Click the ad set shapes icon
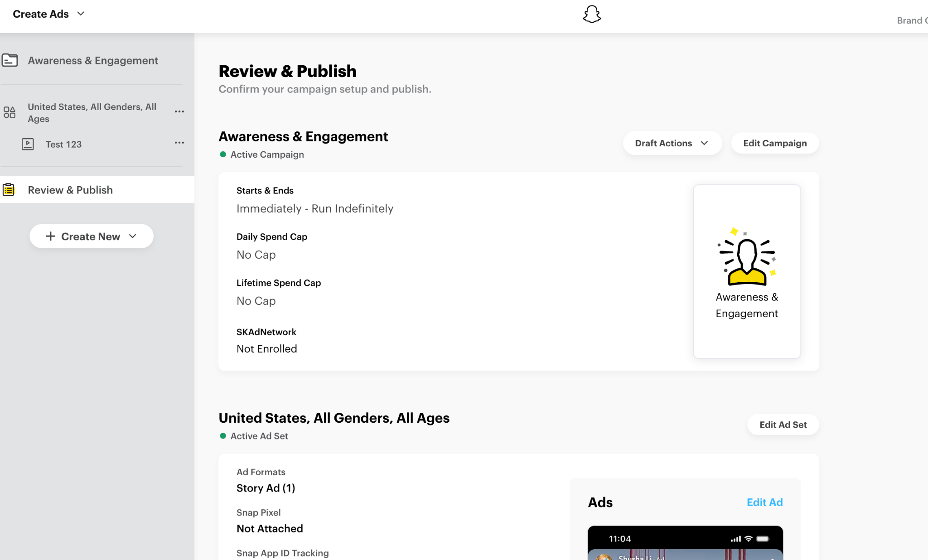This screenshot has width=928, height=560. 10,112
